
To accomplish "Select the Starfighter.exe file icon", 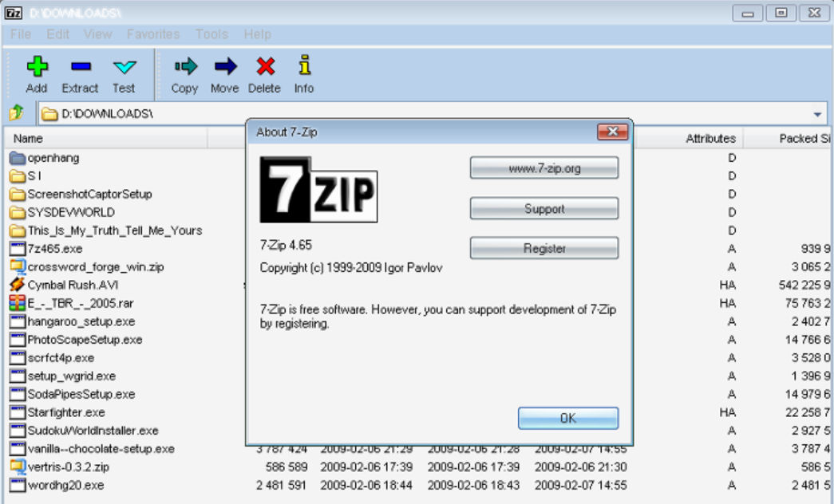I will tap(18, 412).
